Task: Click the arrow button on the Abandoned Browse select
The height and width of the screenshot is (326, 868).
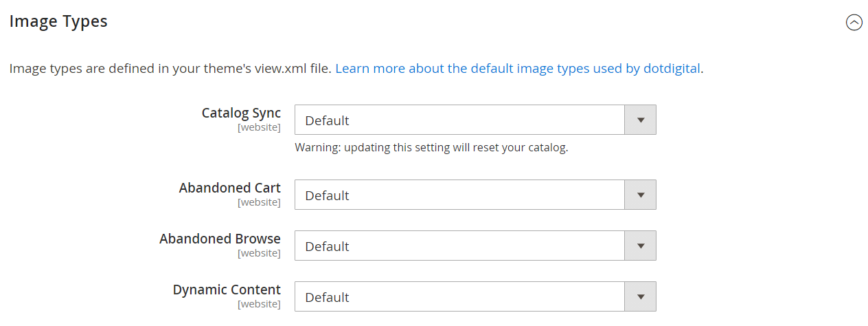Action: click(x=640, y=246)
